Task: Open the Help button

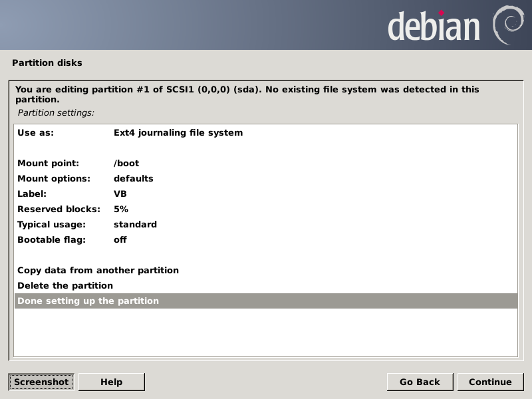Action: pos(111,382)
